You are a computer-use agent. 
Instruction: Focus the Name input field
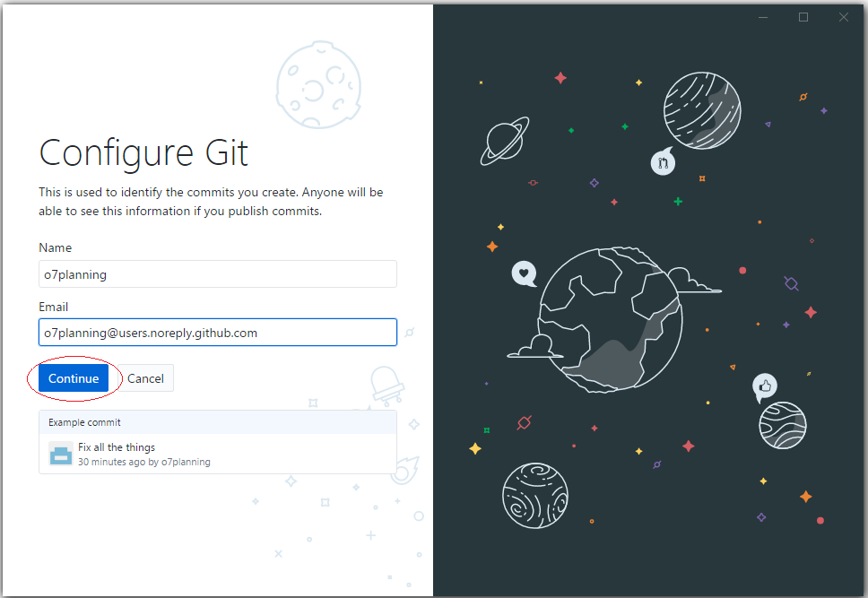pos(218,274)
